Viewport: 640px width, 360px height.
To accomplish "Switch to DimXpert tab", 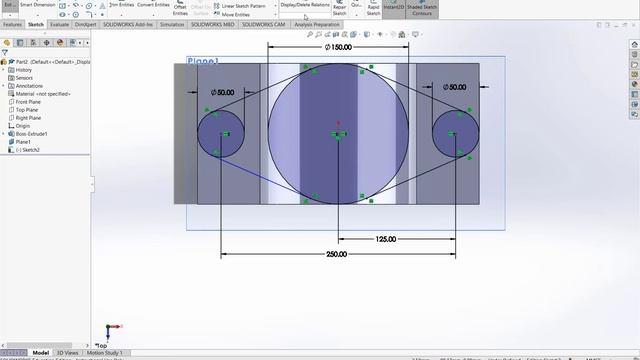I will tap(85, 24).
